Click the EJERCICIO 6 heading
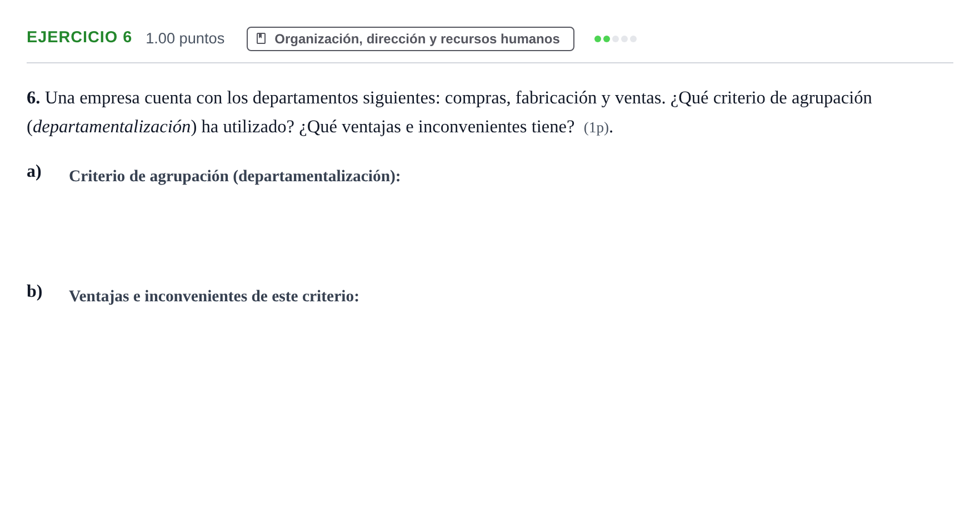Viewport: 980px width, 527px height. coord(79,37)
